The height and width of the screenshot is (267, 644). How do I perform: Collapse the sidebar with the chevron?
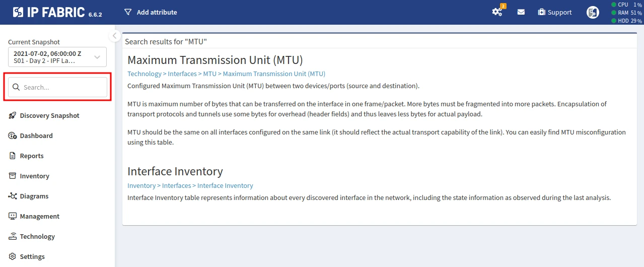click(x=114, y=36)
